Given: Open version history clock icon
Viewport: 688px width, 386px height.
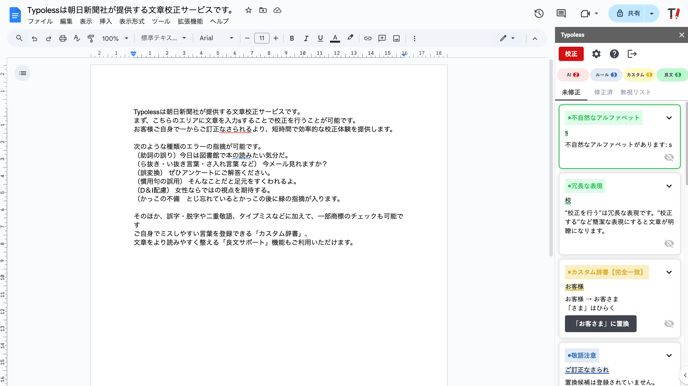Looking at the screenshot, I should pyautogui.click(x=539, y=14).
